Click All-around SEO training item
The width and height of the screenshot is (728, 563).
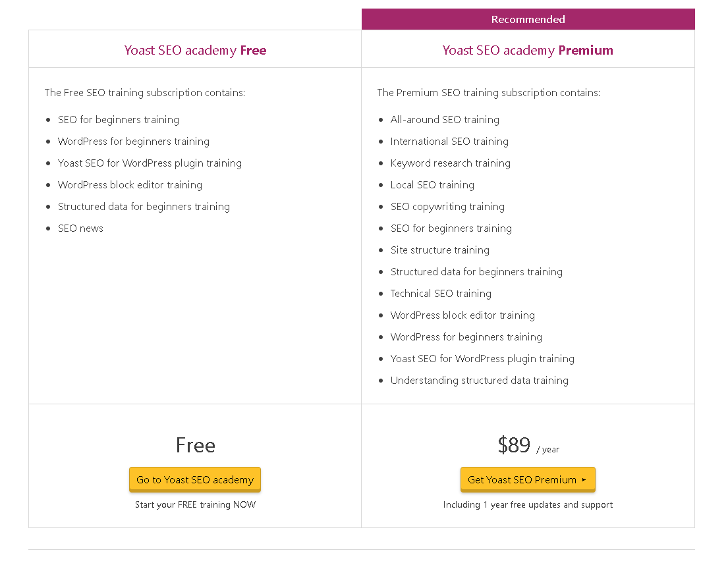pyautogui.click(x=445, y=120)
